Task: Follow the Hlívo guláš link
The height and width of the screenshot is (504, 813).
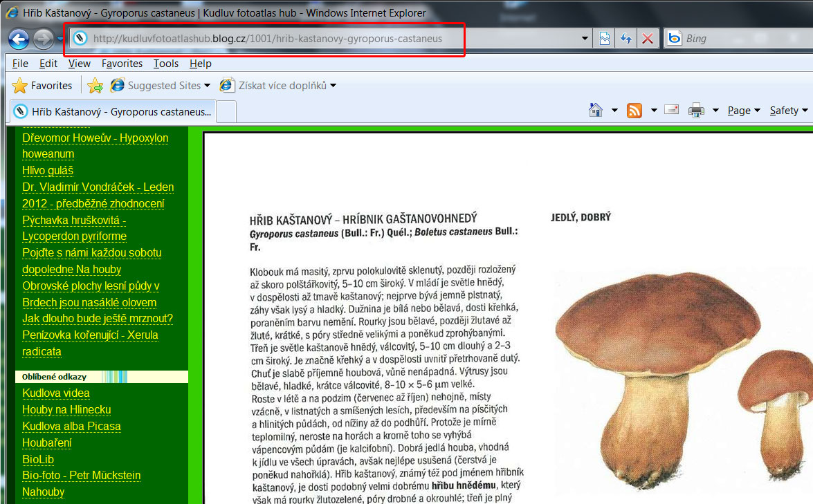Action: (48, 171)
